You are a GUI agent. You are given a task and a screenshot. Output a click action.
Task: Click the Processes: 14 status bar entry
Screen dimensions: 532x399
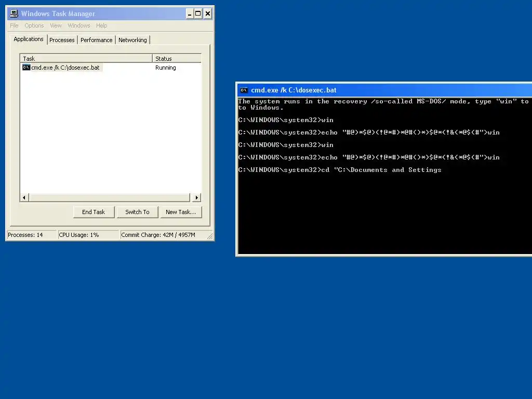pyautogui.click(x=32, y=235)
